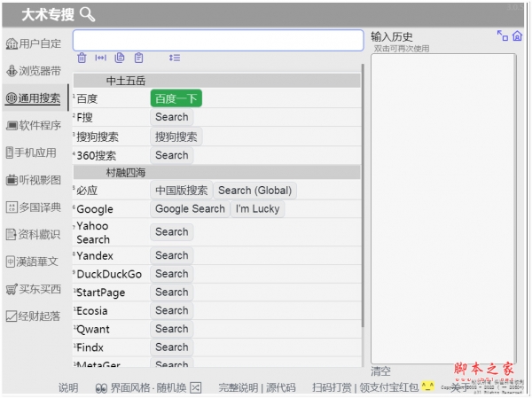Click the 扫码打赏 link
The width and height of the screenshot is (532, 398).
tap(332, 387)
